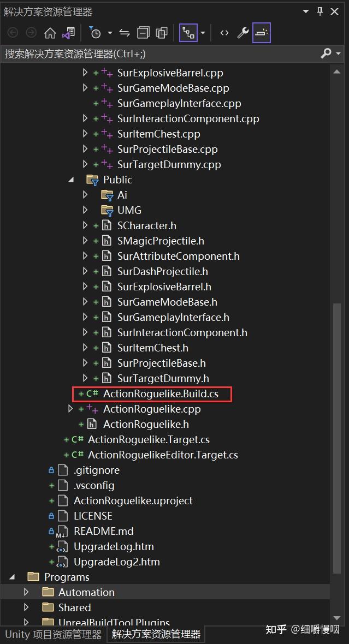Screen dimensions: 349x644
Task: Select the README.md file
Action: [103, 531]
